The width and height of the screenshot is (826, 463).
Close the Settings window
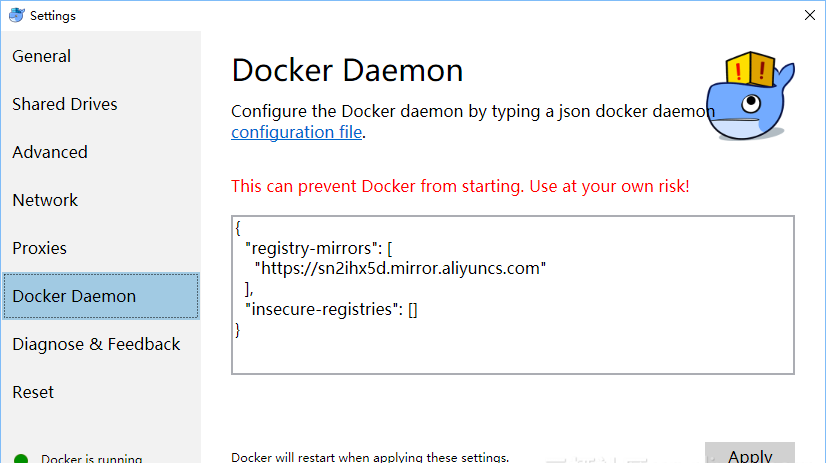click(808, 15)
